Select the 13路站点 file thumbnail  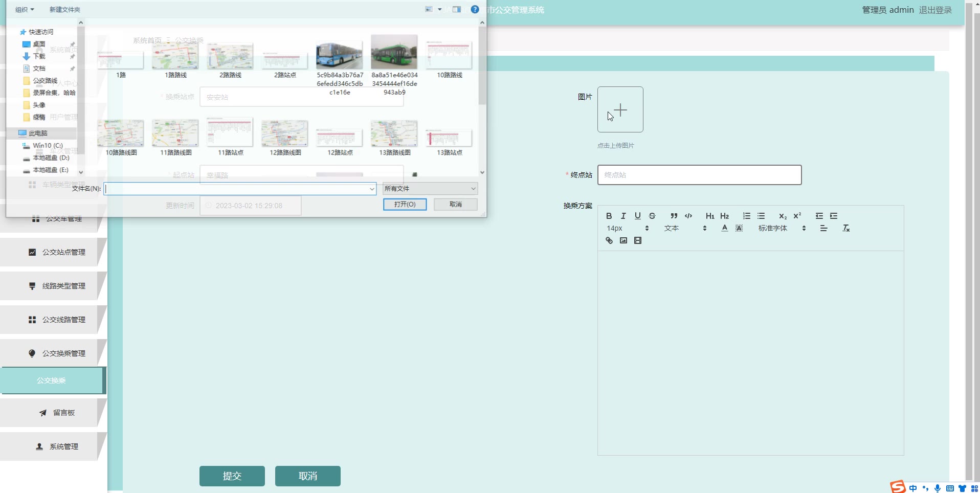449,143
